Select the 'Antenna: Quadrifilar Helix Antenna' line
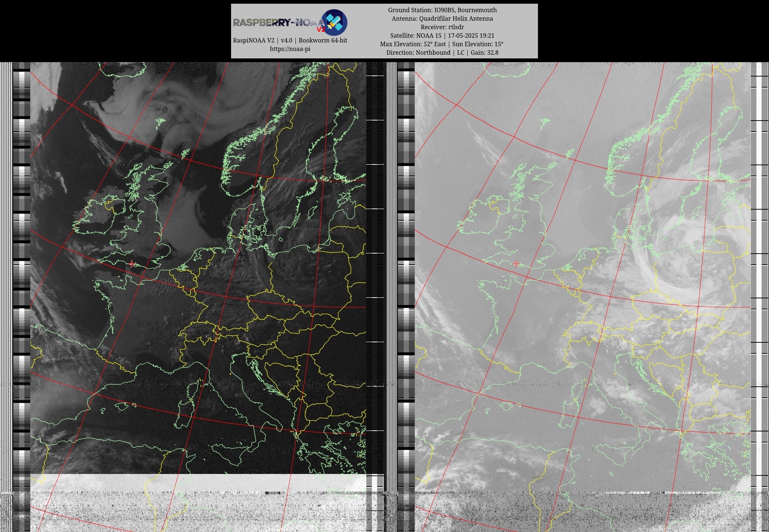 tap(442, 18)
